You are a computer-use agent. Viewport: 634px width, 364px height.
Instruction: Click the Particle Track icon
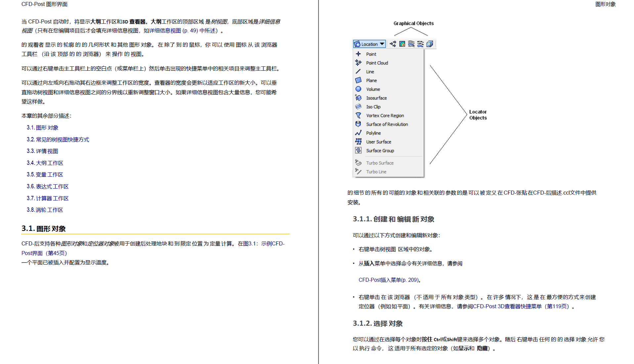point(420,44)
